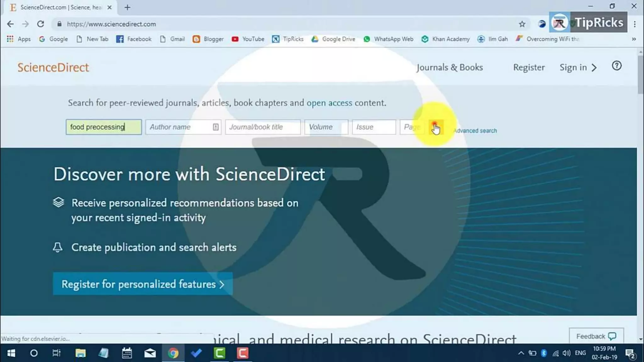Open Chrome's three-dot menu
Viewport: 644px width, 362px height.
[x=635, y=24]
